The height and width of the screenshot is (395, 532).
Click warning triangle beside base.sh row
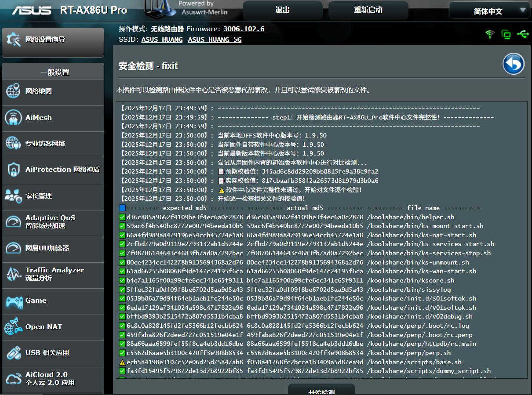(x=122, y=362)
